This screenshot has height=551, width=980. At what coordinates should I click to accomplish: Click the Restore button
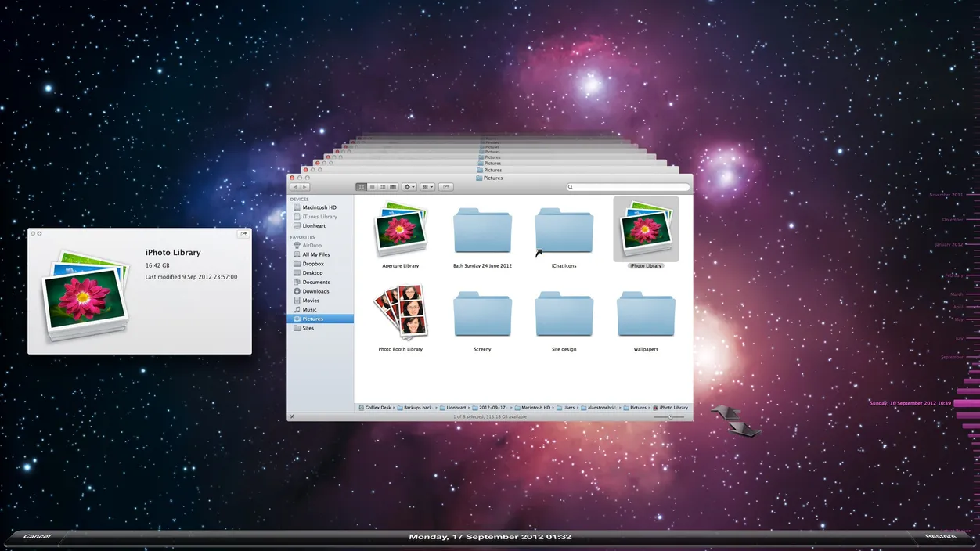pos(939,537)
